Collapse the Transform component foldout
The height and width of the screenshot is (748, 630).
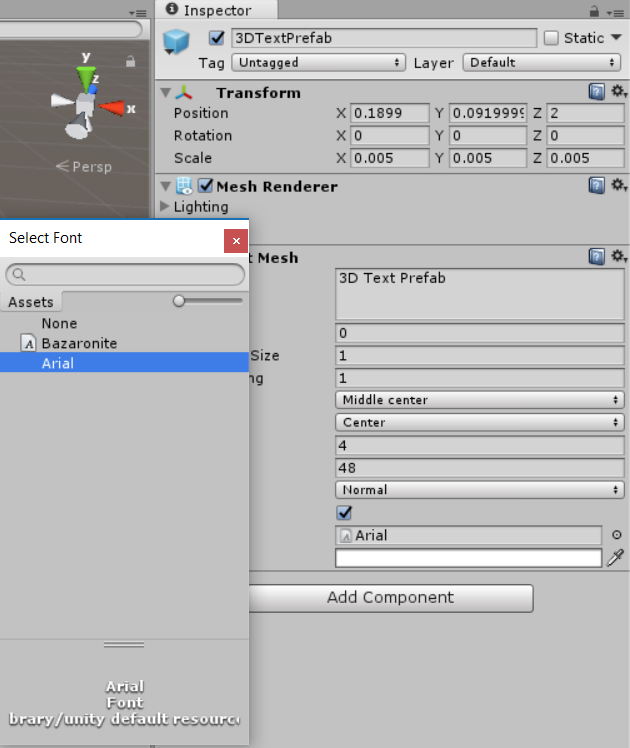point(165,92)
